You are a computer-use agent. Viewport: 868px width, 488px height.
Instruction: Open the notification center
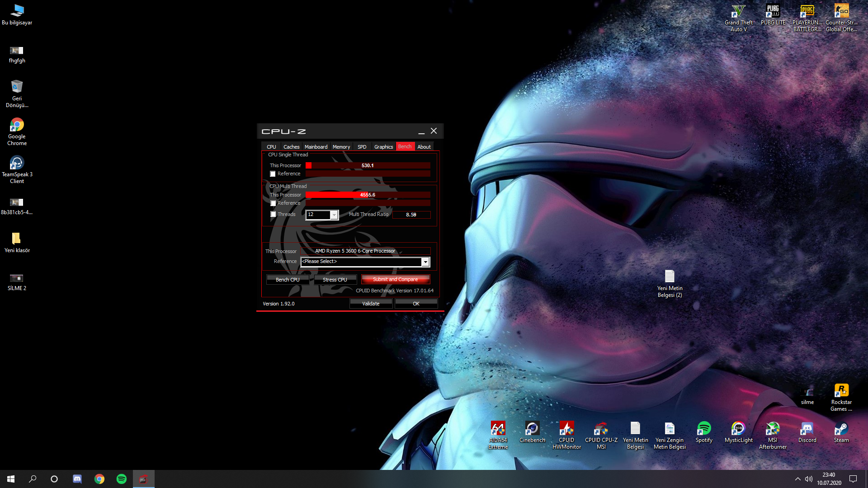[x=853, y=479]
